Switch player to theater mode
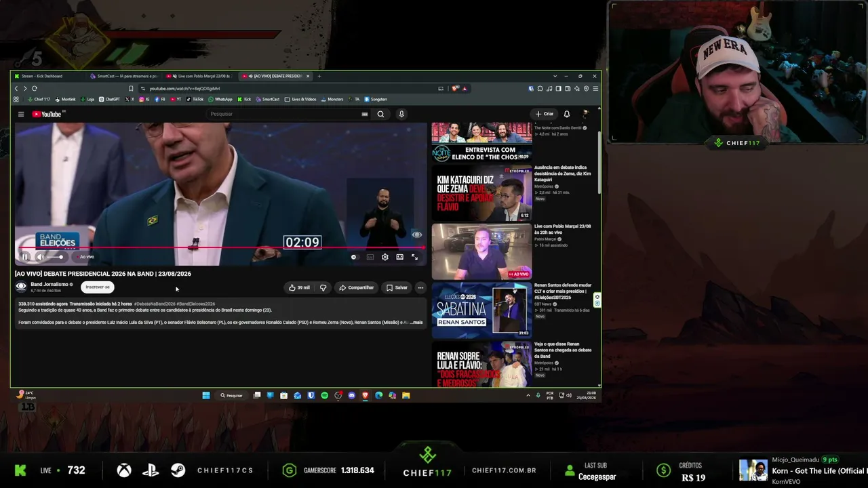Image resolution: width=868 pixels, height=488 pixels. (x=400, y=257)
